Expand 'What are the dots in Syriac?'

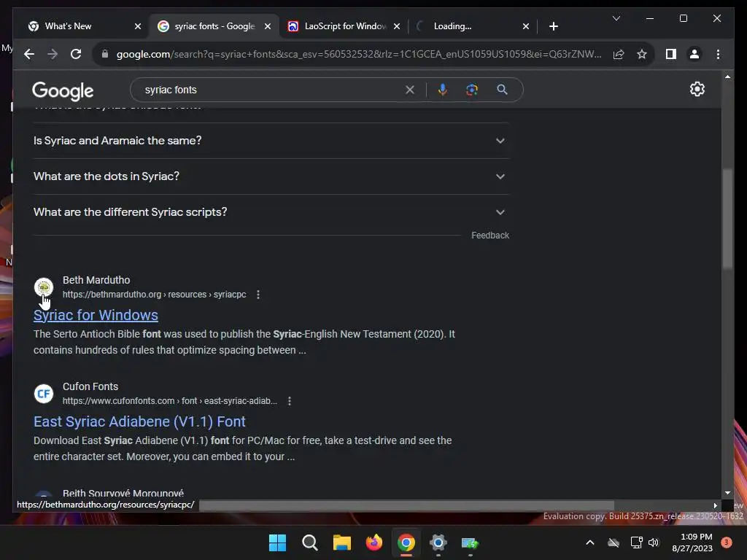pyautogui.click(x=271, y=176)
